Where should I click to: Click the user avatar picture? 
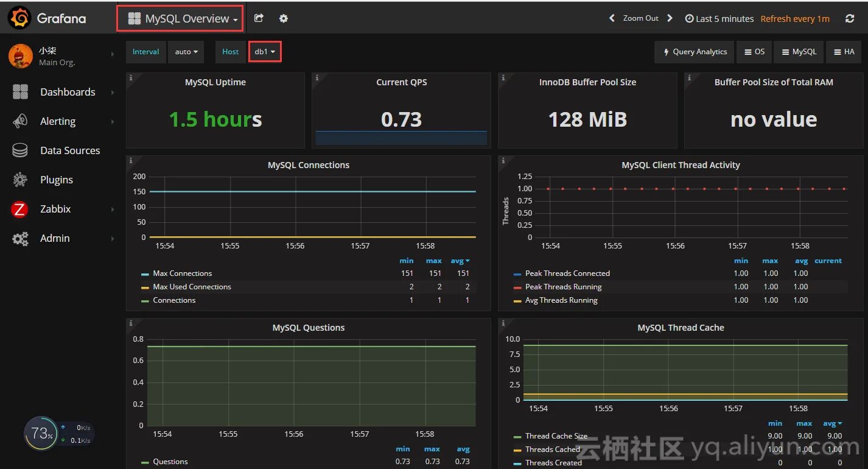coord(21,56)
